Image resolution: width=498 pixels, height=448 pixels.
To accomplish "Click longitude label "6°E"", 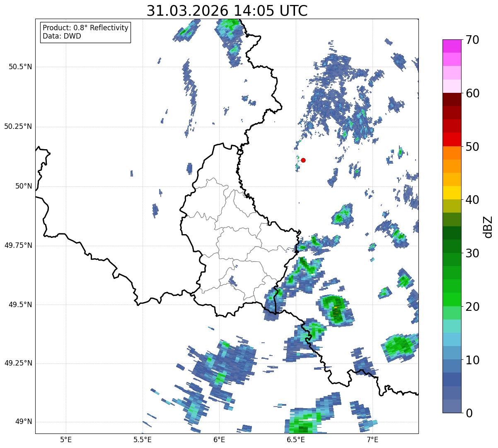I will pos(219,439).
